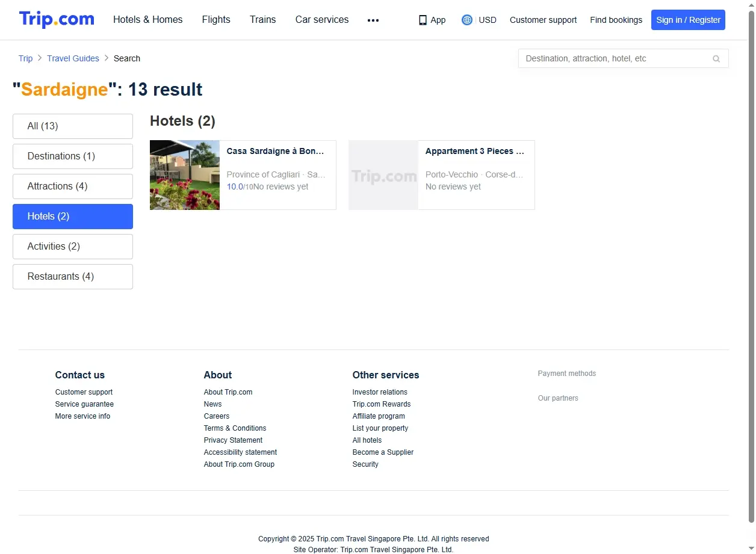
Task: Open News footer link
Action: pos(212,404)
